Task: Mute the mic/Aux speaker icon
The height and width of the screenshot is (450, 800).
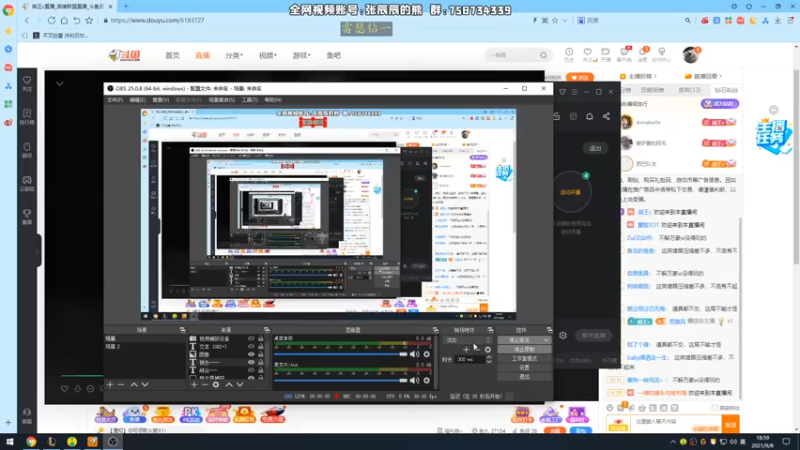Action: [x=414, y=380]
